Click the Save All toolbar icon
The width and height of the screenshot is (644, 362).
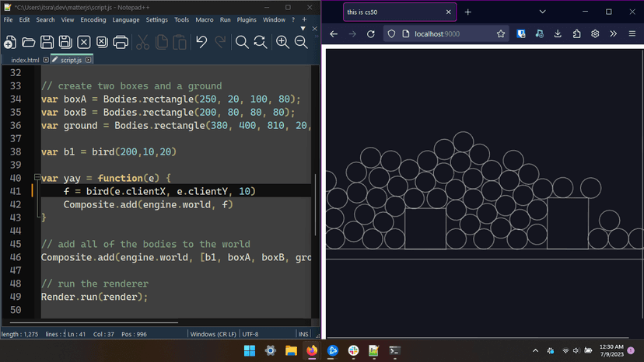65,43
